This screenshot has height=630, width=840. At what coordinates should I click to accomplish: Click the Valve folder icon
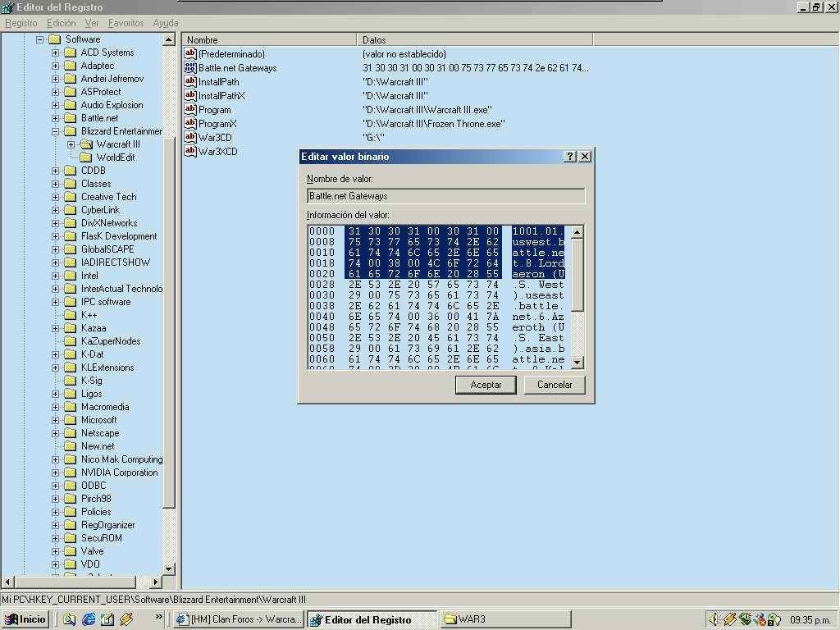pos(71,551)
